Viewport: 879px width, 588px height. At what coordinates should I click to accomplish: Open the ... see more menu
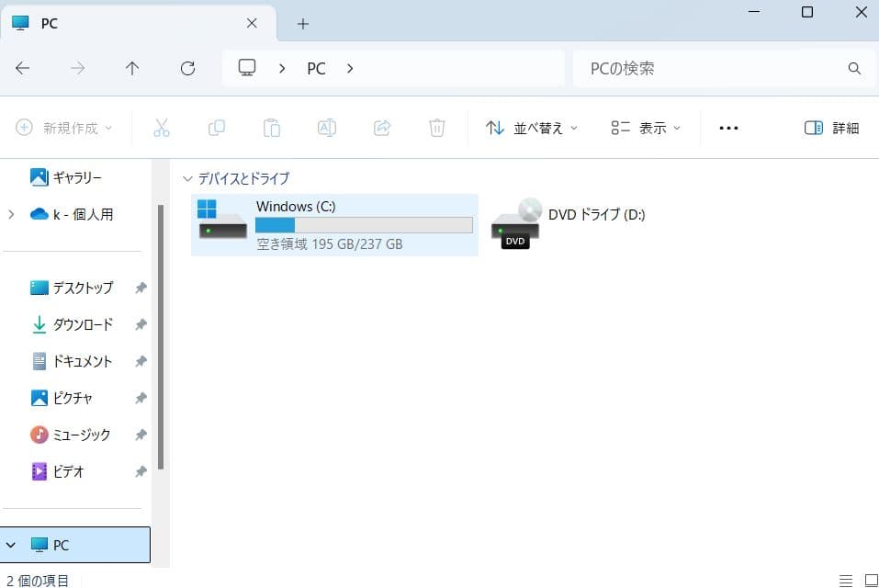[x=728, y=128]
